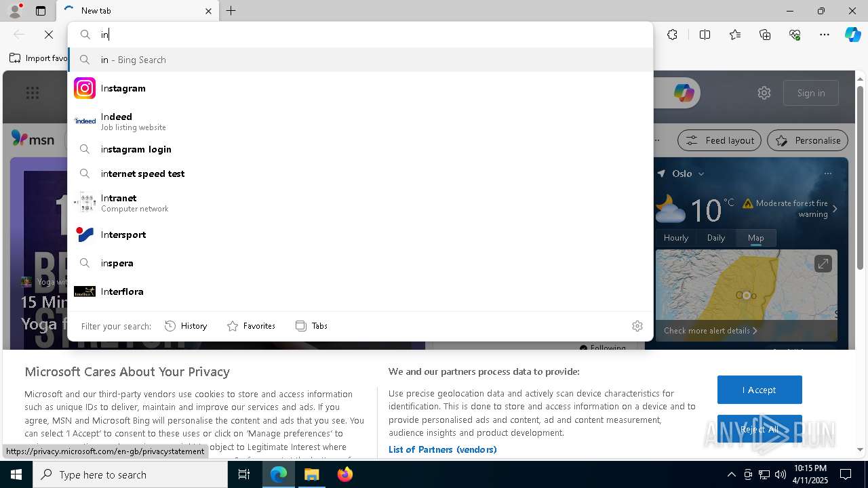Screen dimensions: 868x488
Task: Open Collections toolbar icon
Action: pos(765,35)
